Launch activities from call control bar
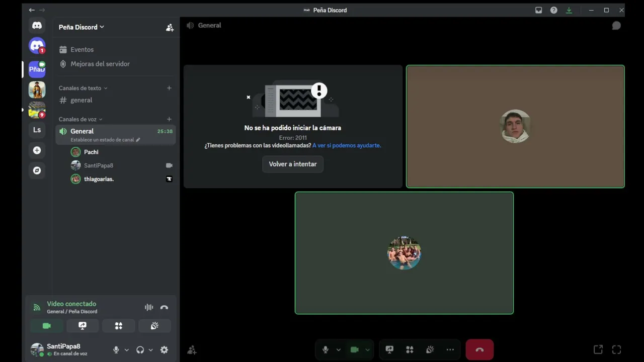 point(410,350)
